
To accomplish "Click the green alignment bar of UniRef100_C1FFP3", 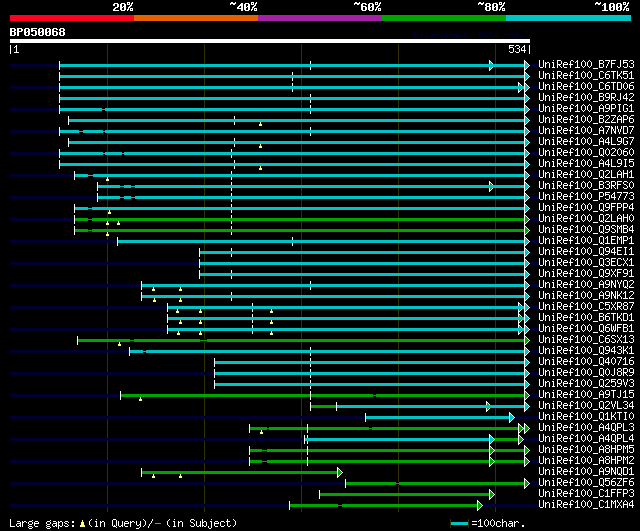I will click(x=407, y=495).
